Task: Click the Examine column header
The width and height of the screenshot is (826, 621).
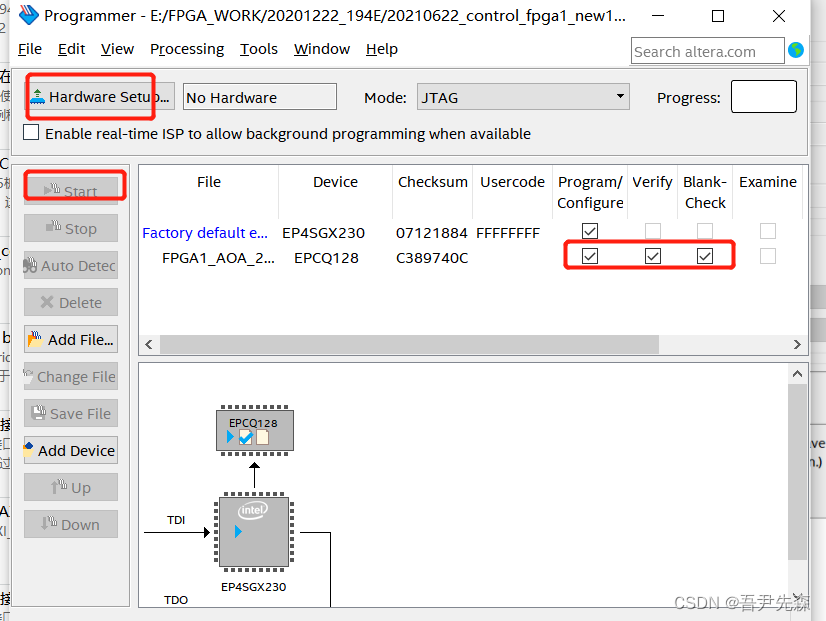Action: pos(768,182)
